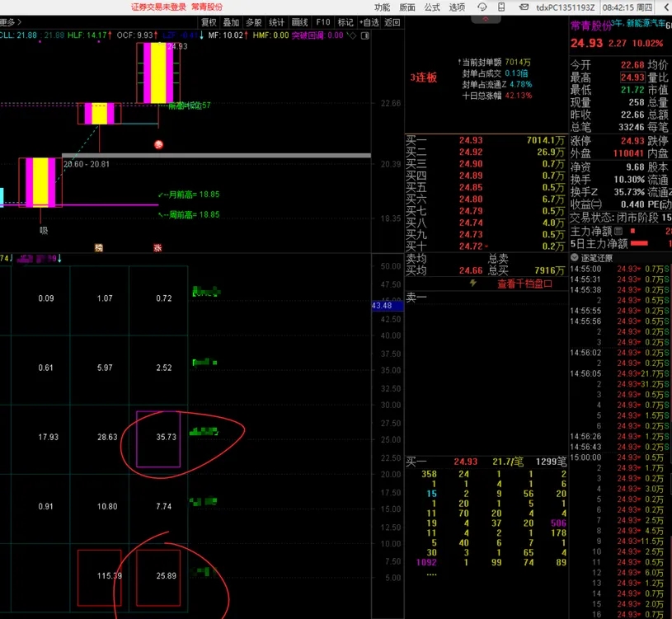Click the headset support icon in title bar
The width and height of the screenshot is (672, 619).
point(483,7)
